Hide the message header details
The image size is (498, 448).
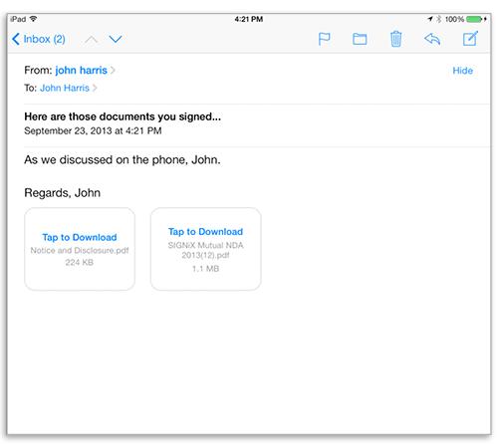463,71
